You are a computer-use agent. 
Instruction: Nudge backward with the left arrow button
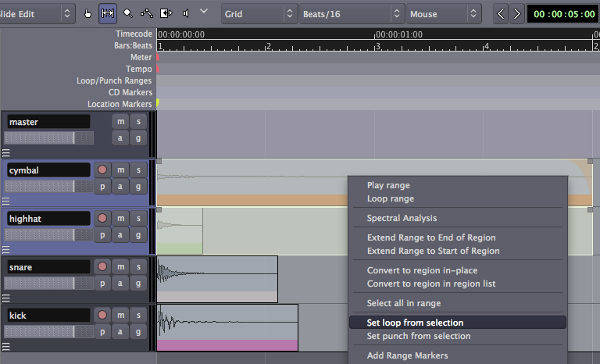tap(501, 14)
